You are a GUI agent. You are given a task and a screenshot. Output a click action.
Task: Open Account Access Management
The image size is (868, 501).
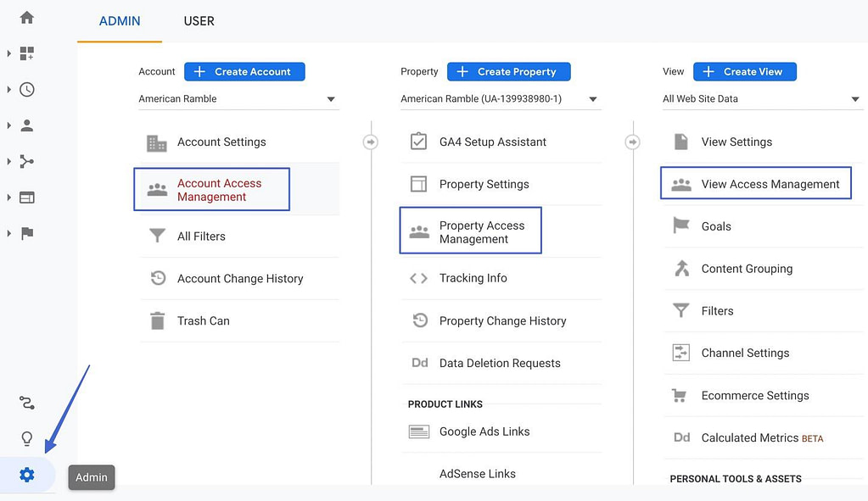211,189
